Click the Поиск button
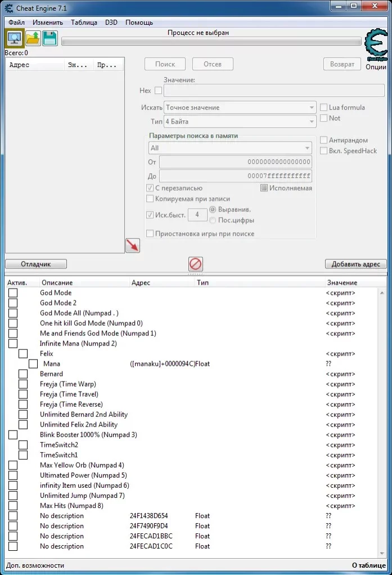This screenshot has width=392, height=575. [165, 64]
